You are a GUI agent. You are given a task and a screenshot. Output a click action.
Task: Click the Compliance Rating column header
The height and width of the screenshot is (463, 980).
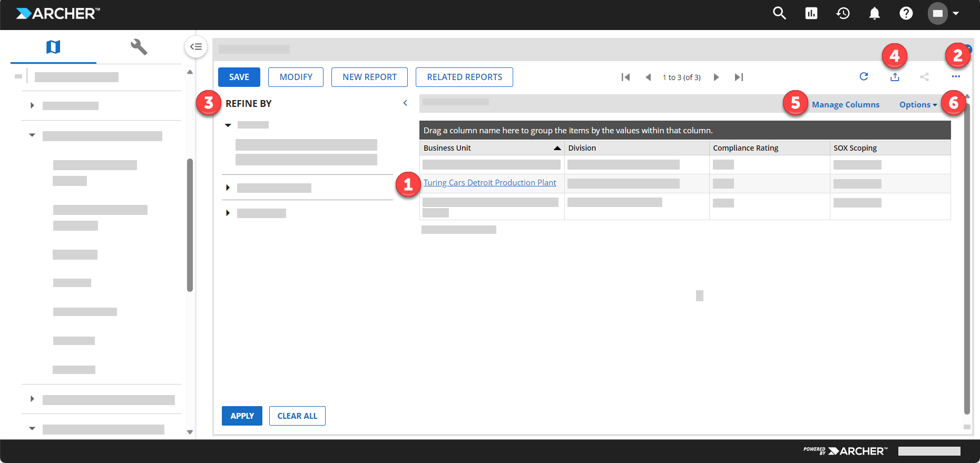[x=769, y=148]
